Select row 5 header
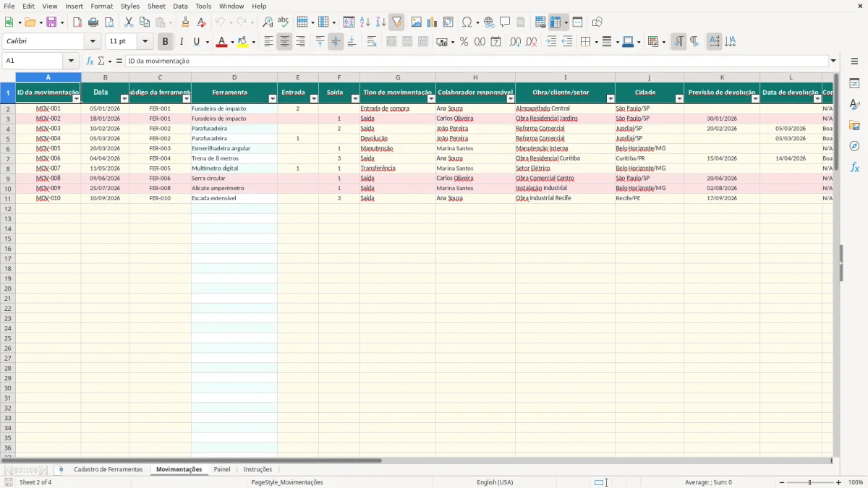This screenshot has height=488, width=868. click(7, 138)
